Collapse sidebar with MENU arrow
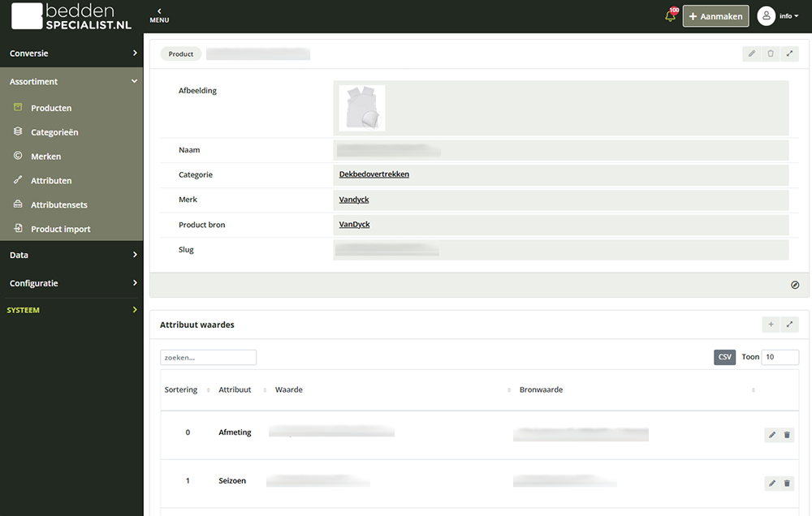 click(159, 15)
